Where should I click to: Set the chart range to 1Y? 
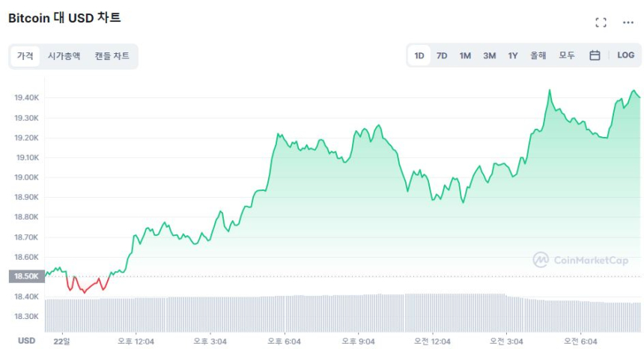513,55
